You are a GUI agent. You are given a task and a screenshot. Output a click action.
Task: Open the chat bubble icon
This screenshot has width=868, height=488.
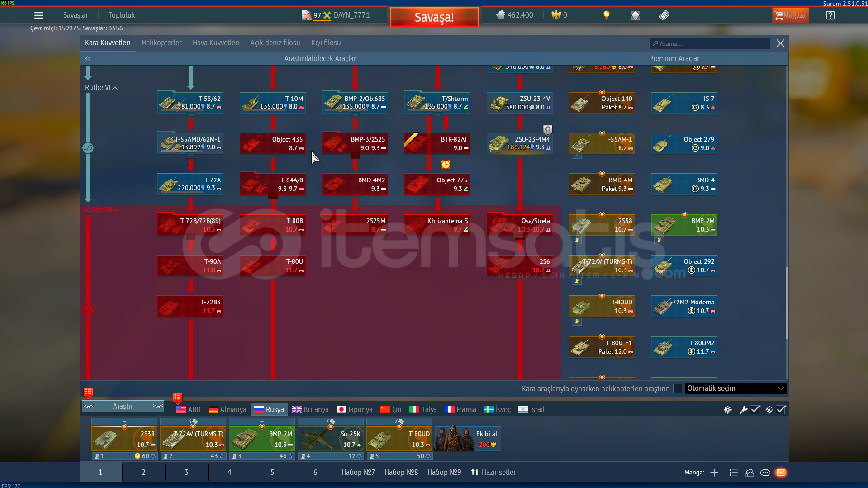(765, 473)
